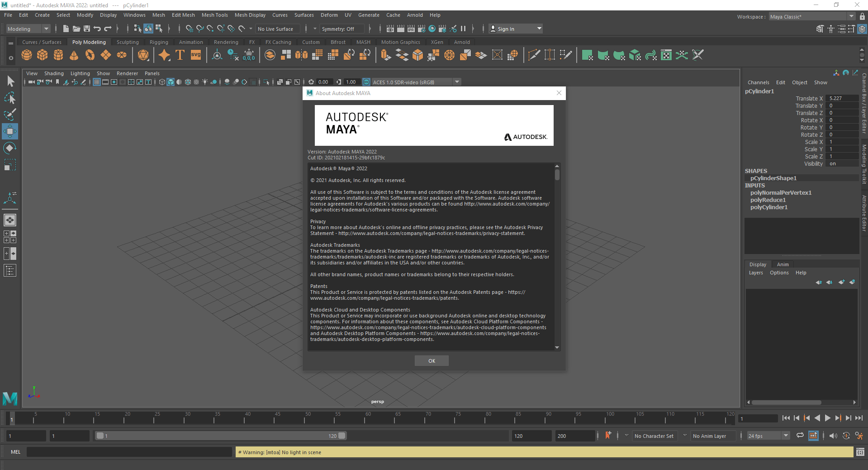Open the ACES 1.0 SDR-video view transform dropdown
Screen dimensions: 868x470
(416, 82)
